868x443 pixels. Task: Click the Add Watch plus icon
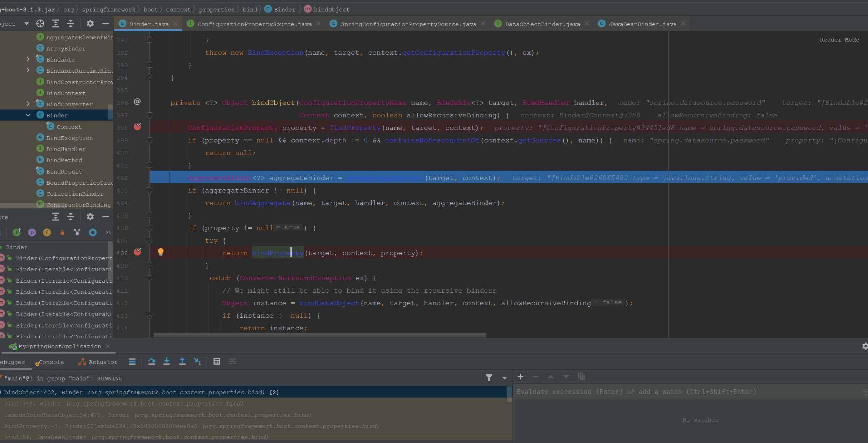coord(520,377)
